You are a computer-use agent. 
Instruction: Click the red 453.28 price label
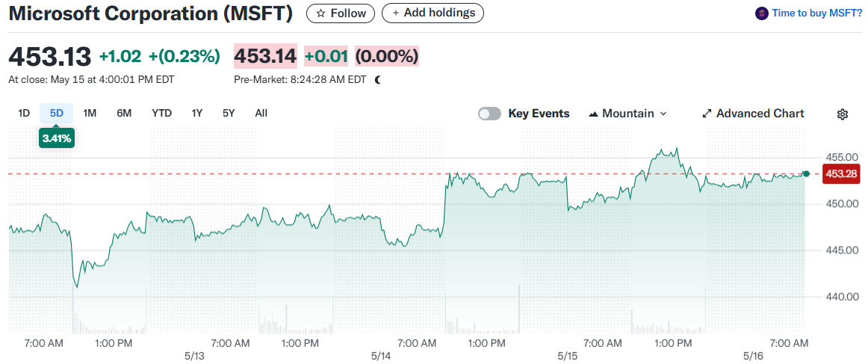(842, 174)
